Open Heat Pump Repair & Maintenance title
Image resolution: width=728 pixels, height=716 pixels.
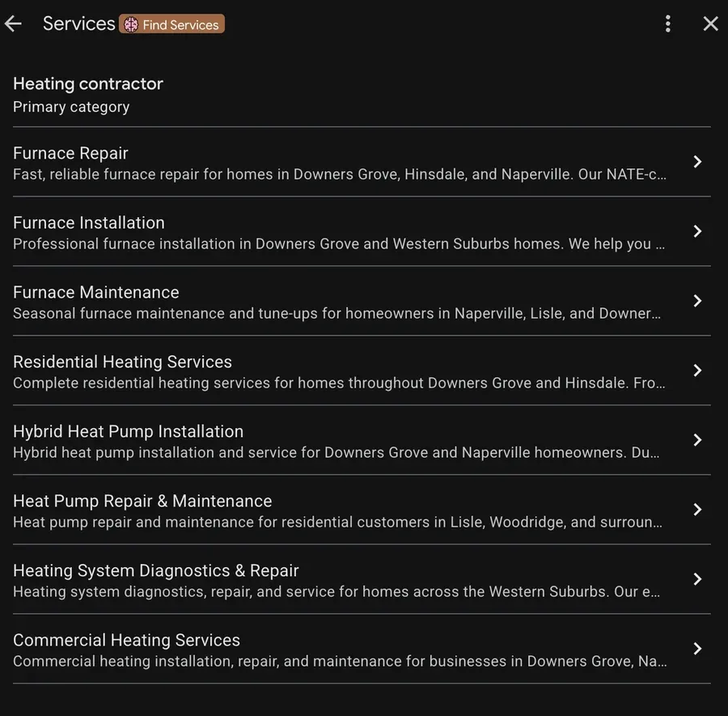[142, 502]
